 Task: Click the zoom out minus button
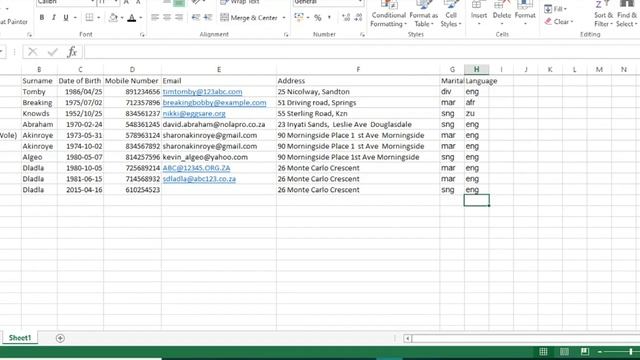(600, 352)
